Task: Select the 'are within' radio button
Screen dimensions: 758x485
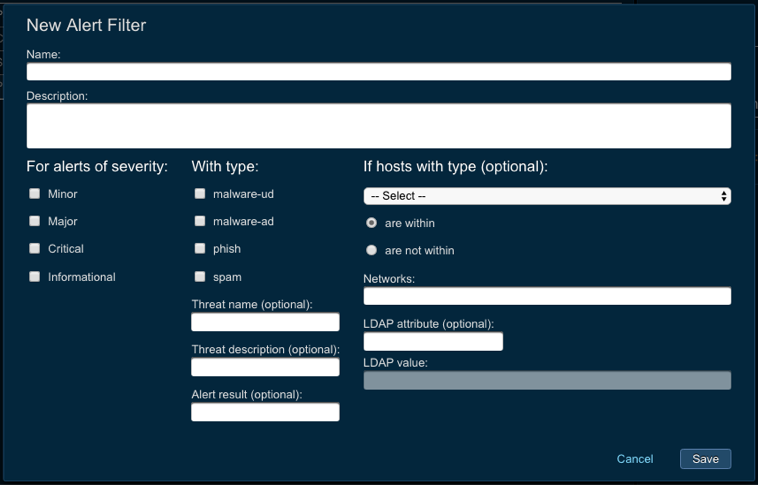Action: (372, 223)
